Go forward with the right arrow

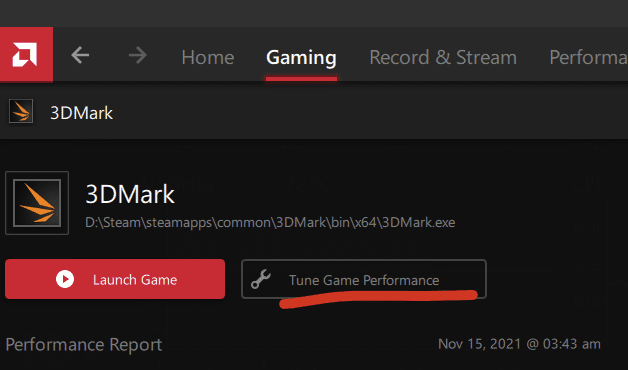[138, 55]
